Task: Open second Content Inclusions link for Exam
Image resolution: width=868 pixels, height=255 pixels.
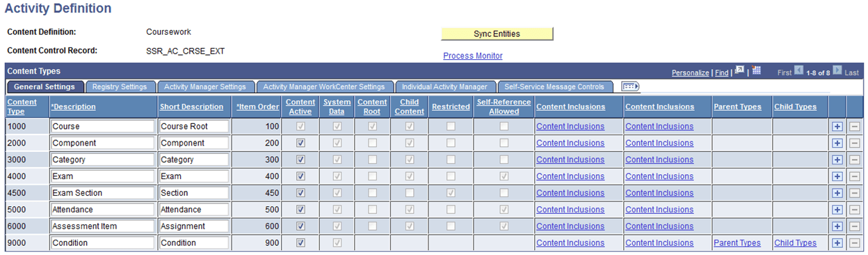Action: point(659,176)
